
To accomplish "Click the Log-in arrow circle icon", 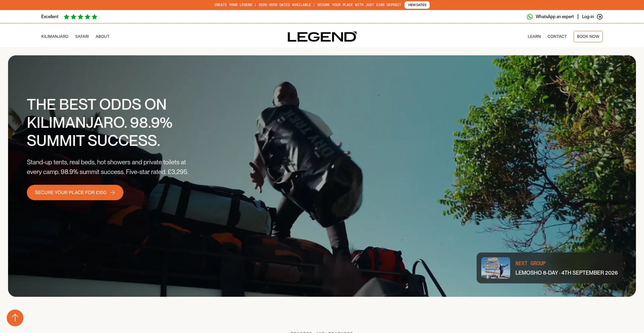I will click(x=600, y=17).
